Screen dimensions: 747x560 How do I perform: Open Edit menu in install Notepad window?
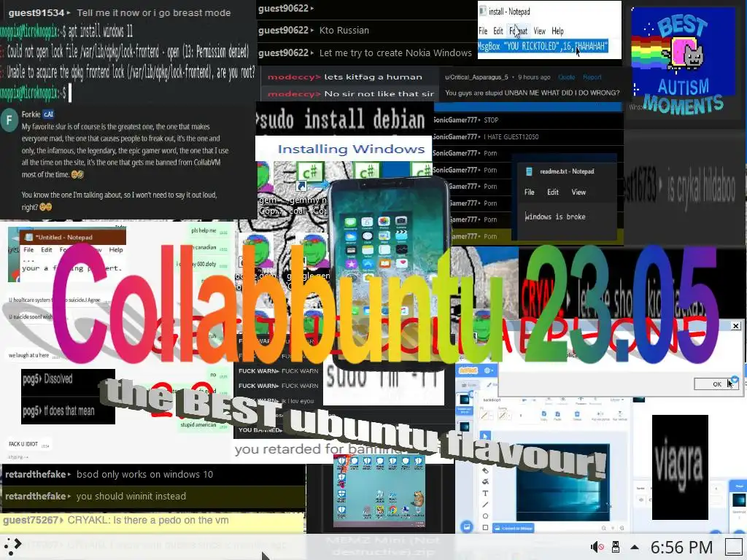498,31
